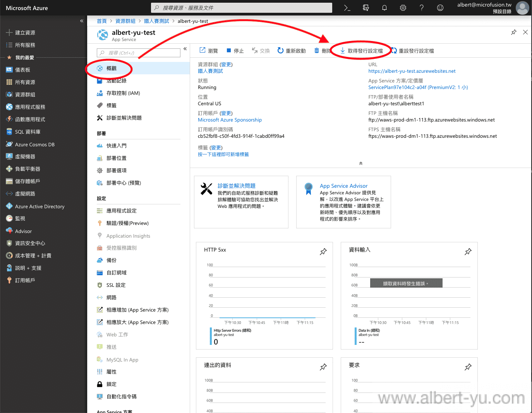Open the Microsoft Azure Sponsorship link
The image size is (532, 413).
[230, 120]
